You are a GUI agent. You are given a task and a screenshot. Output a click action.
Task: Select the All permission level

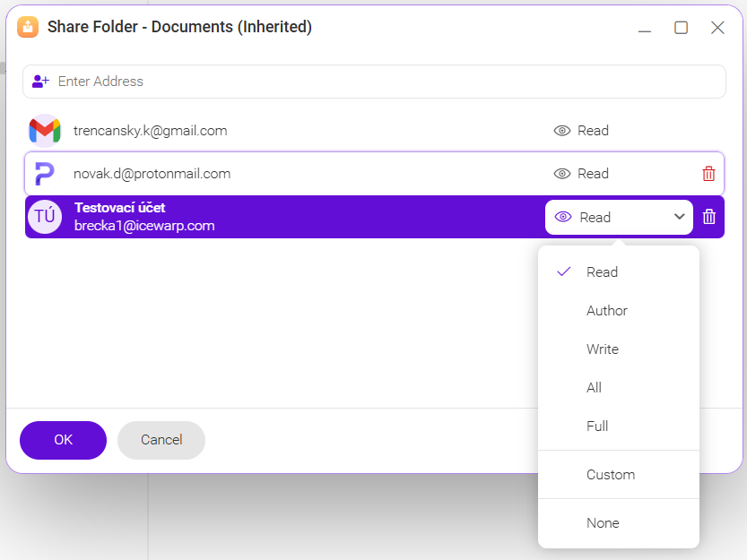tap(594, 387)
